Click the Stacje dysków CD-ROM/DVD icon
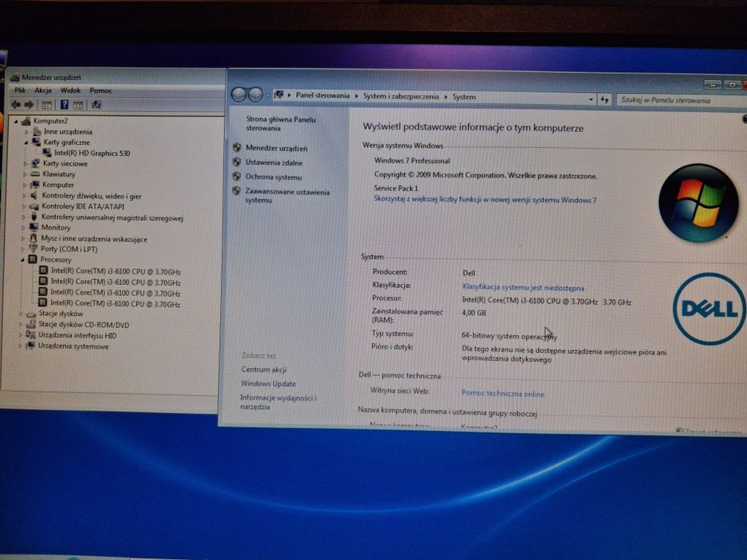The height and width of the screenshot is (560, 747). 31,324
